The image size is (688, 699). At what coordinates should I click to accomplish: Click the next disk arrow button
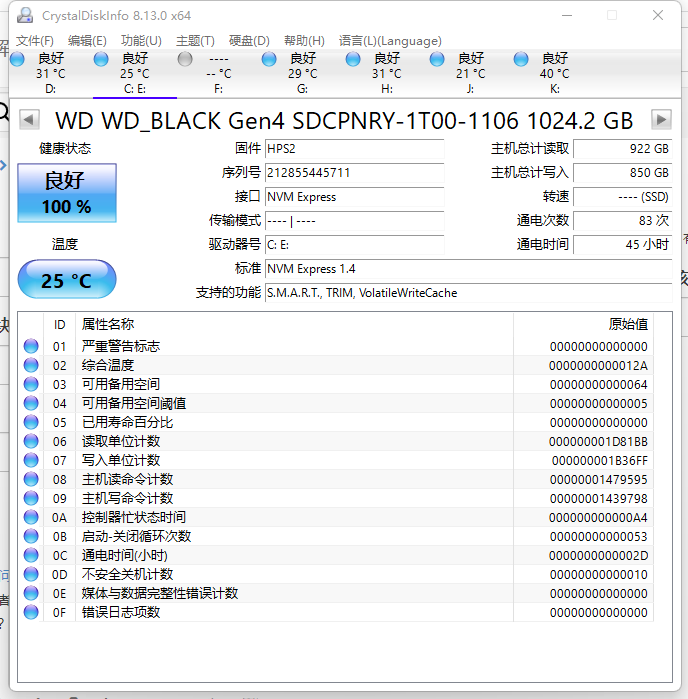[660, 120]
